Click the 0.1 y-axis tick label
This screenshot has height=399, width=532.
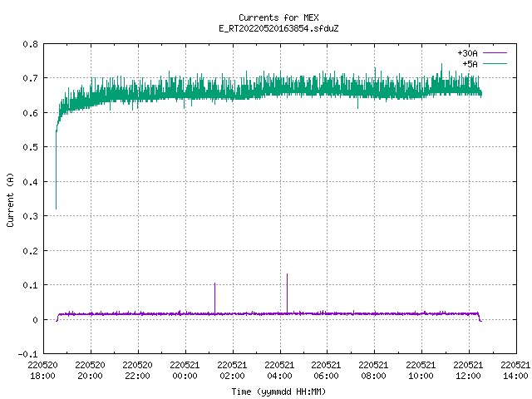(30, 285)
